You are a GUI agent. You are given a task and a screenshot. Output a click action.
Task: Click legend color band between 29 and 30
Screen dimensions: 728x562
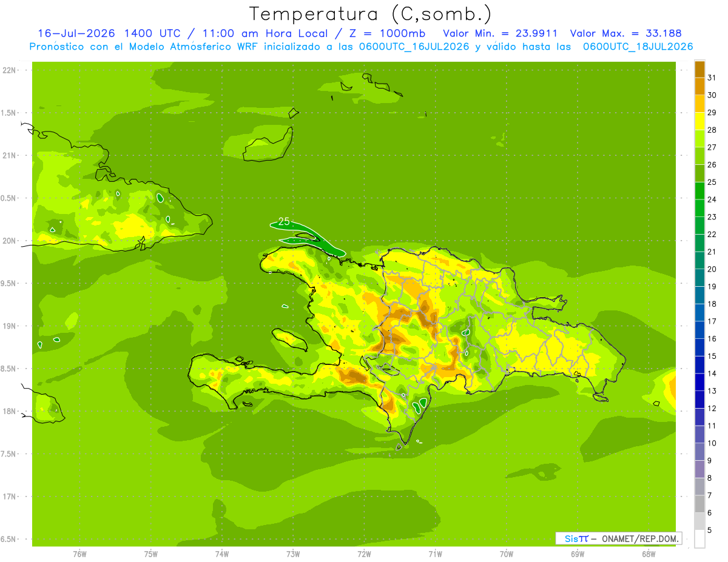coord(699,104)
